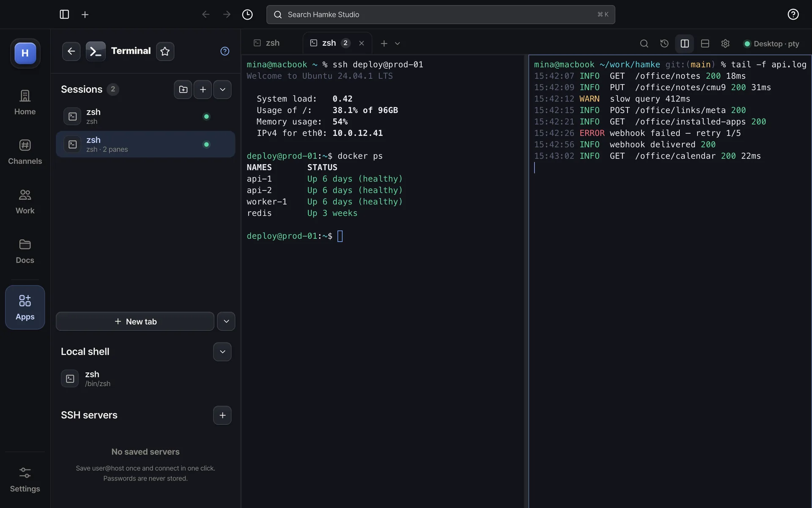Click the tail -f api.log pane
812x508 pixels.
click(670, 281)
